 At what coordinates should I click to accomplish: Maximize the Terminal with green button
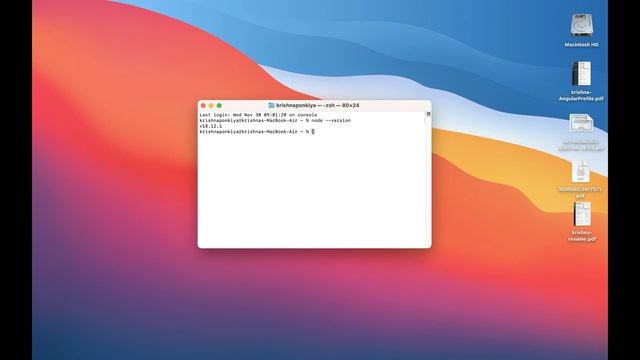(x=219, y=105)
